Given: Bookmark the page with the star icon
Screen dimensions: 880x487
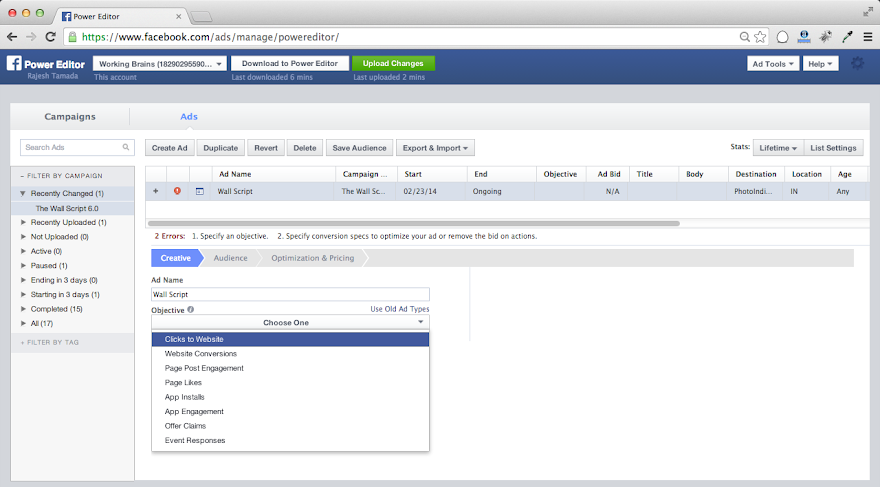Looking at the screenshot, I should click(x=760, y=37).
